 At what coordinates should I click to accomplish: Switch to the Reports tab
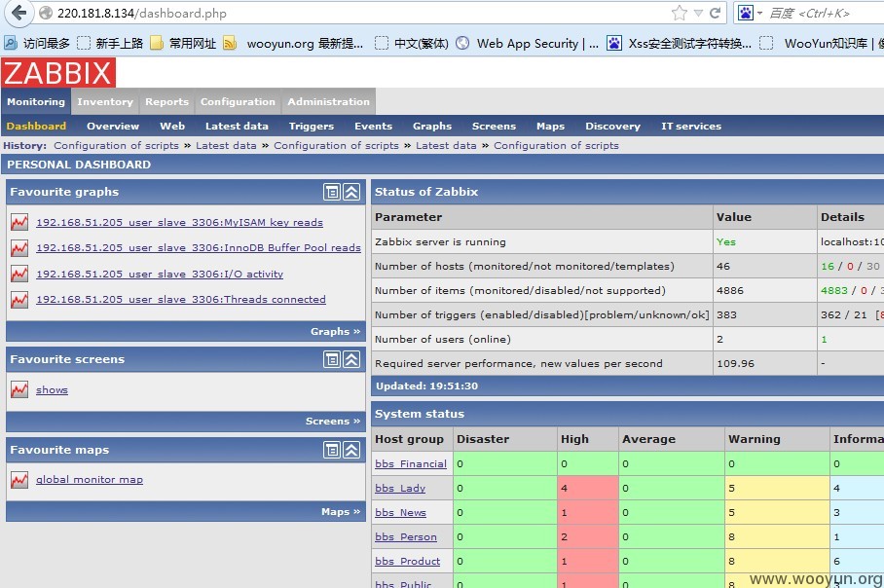(x=166, y=101)
